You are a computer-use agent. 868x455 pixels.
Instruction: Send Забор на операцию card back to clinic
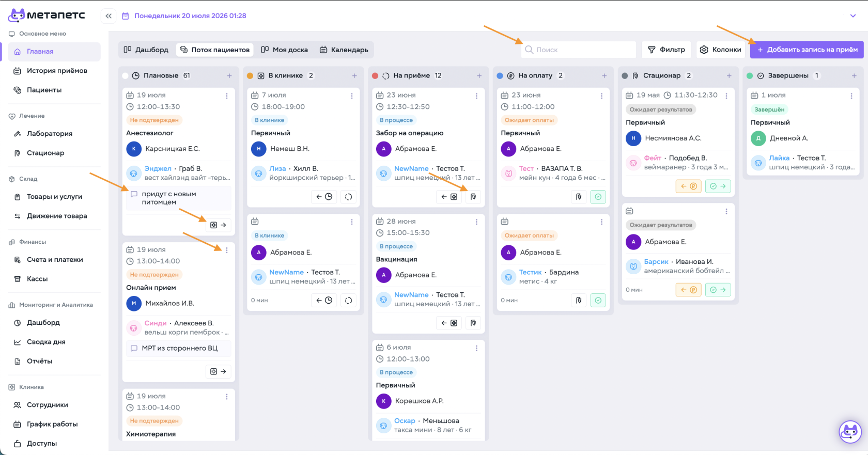pos(449,197)
